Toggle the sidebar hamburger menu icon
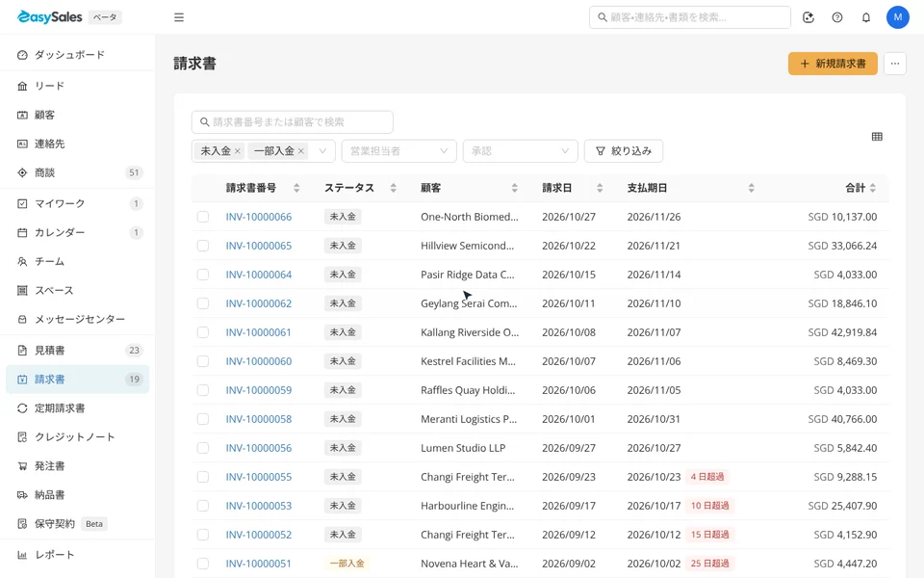This screenshot has height=578, width=924. point(179,17)
